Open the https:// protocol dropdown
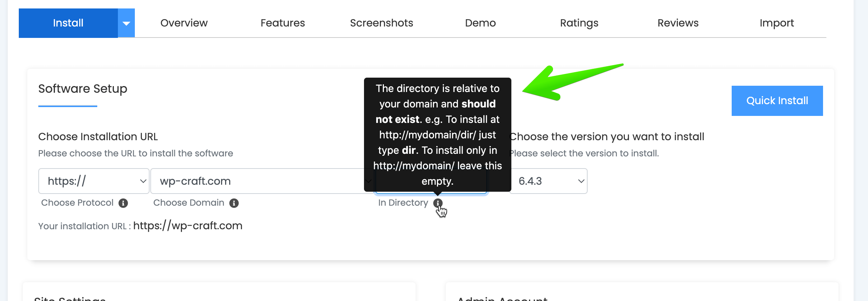The width and height of the screenshot is (868, 301). pyautogui.click(x=94, y=181)
